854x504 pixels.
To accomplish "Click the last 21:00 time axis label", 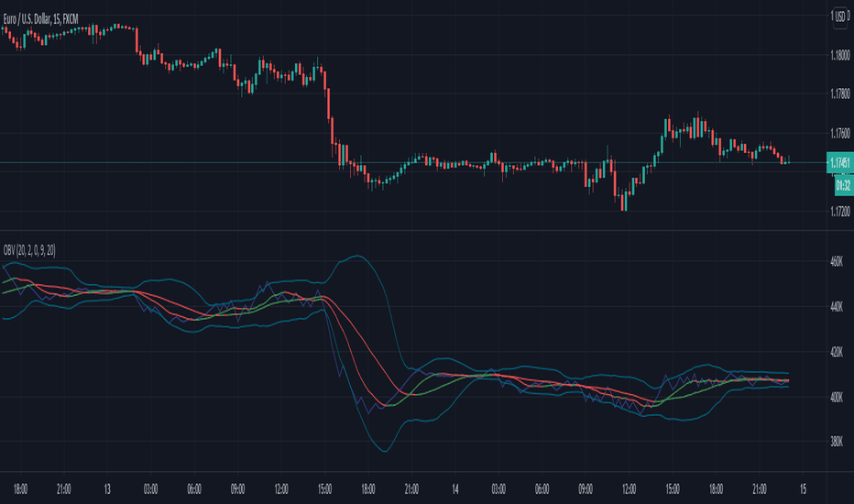I will pos(760,489).
